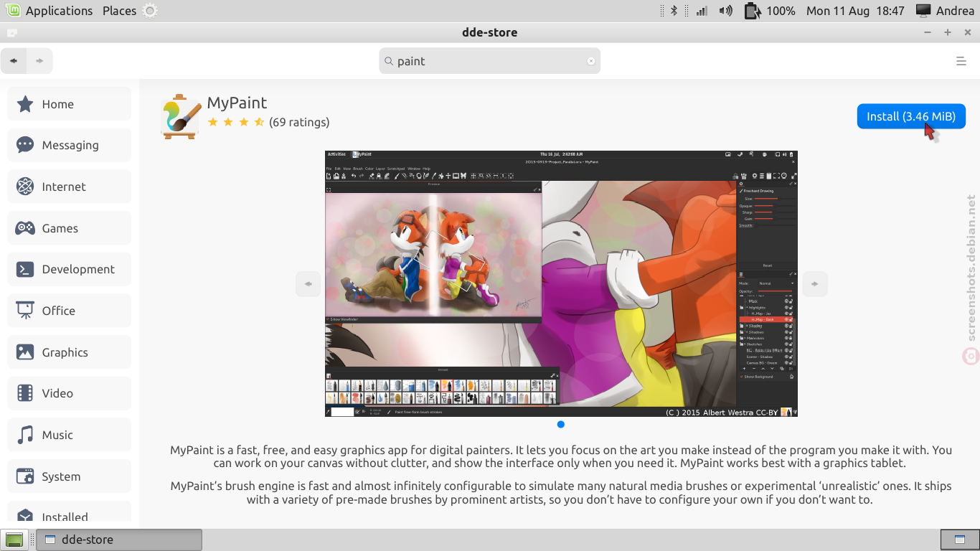Show the next screenshot
The image size is (980, 551).
pos(815,283)
